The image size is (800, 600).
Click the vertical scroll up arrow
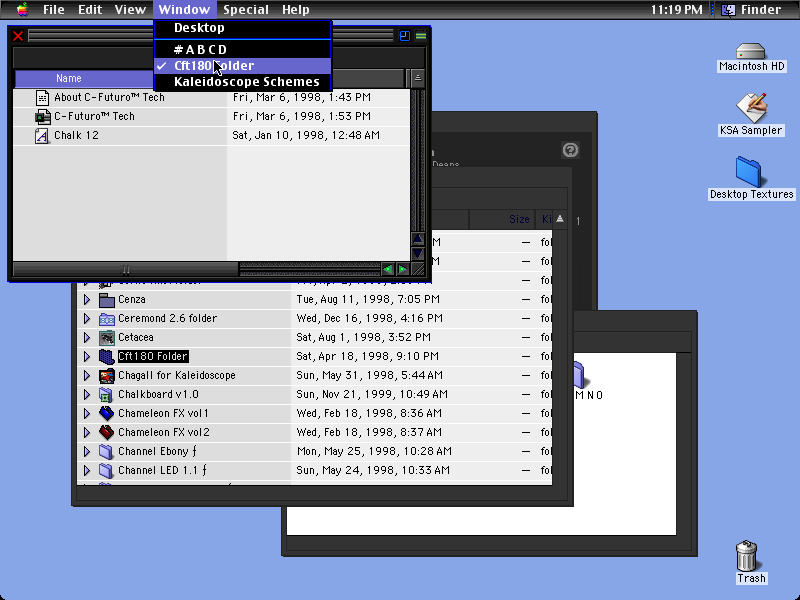[x=418, y=239]
